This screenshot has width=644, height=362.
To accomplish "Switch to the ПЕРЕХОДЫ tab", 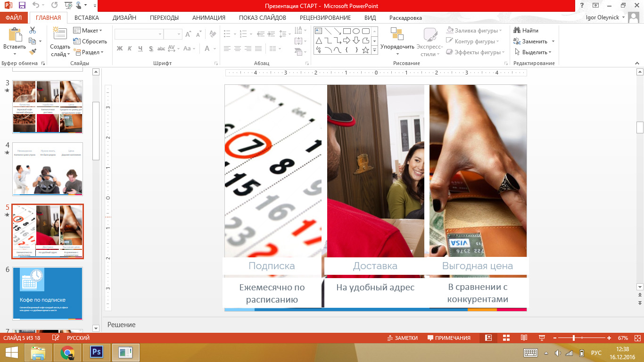I will click(164, 18).
